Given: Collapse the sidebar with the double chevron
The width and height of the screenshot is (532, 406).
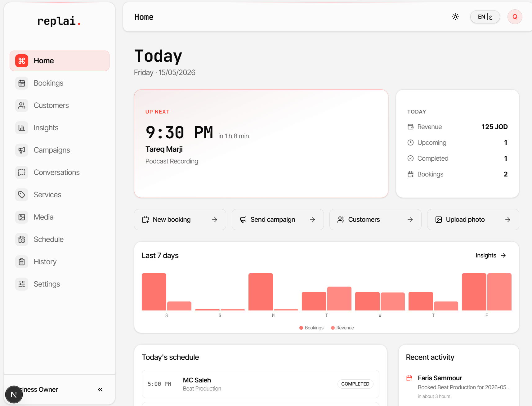Looking at the screenshot, I should [100, 390].
